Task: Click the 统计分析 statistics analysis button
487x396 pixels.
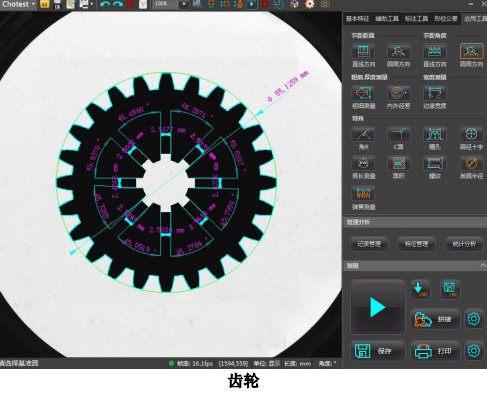Action: point(464,244)
